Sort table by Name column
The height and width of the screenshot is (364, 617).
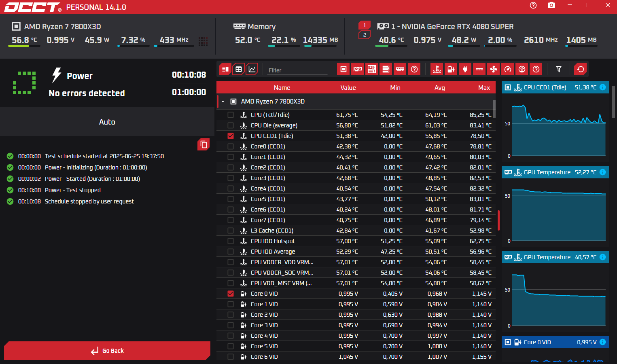(x=282, y=88)
